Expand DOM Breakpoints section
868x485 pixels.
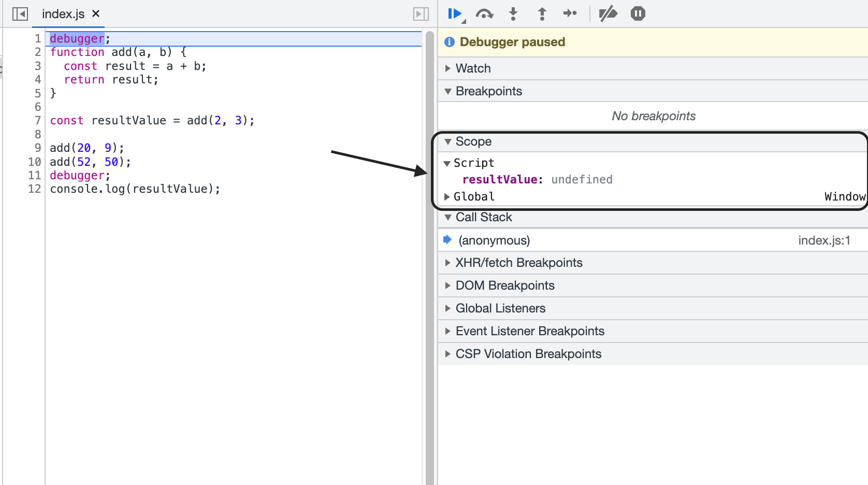653,286
